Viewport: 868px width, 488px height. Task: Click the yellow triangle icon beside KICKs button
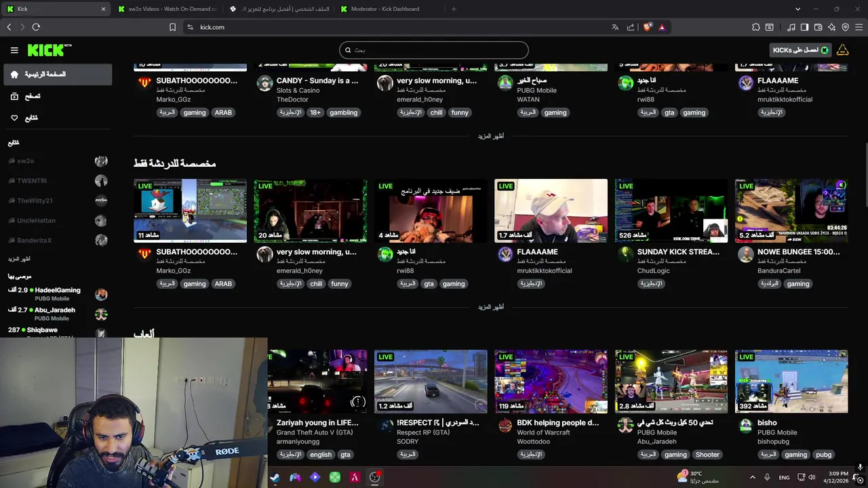(x=842, y=50)
